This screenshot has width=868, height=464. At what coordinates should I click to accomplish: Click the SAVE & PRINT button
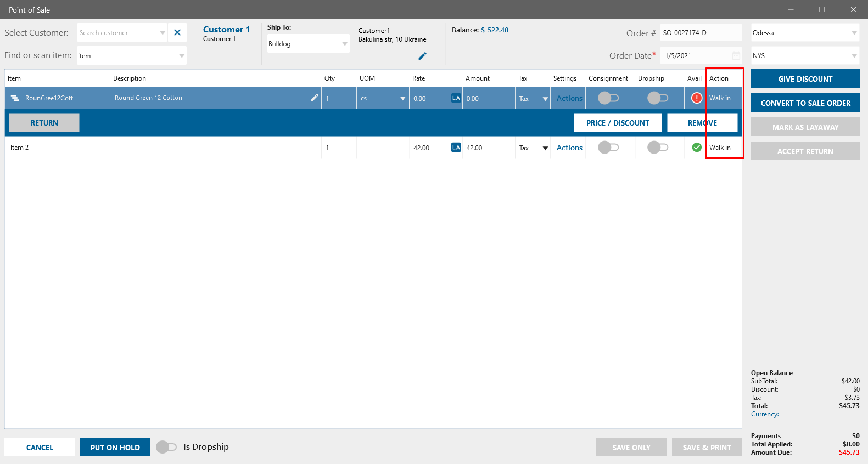tap(707, 447)
